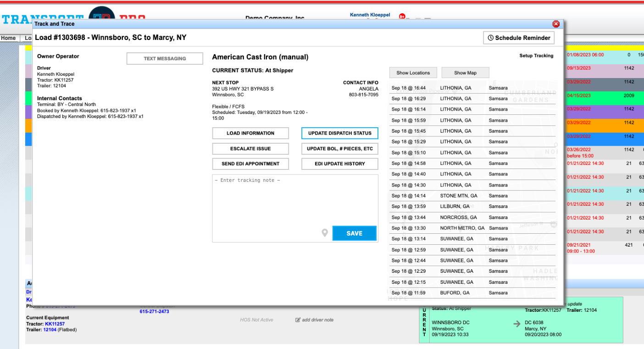Open EDI Update History
The width and height of the screenshot is (644, 349).
340,163
